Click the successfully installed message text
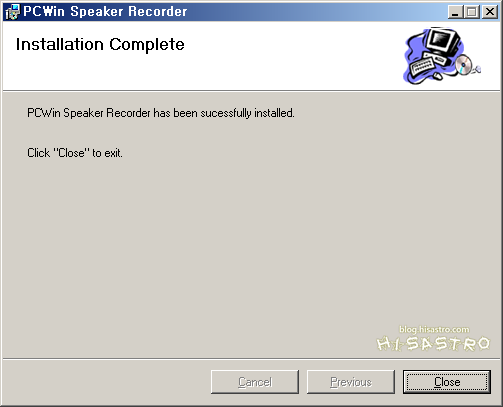Screen dimensions: 503x407 tap(161, 113)
